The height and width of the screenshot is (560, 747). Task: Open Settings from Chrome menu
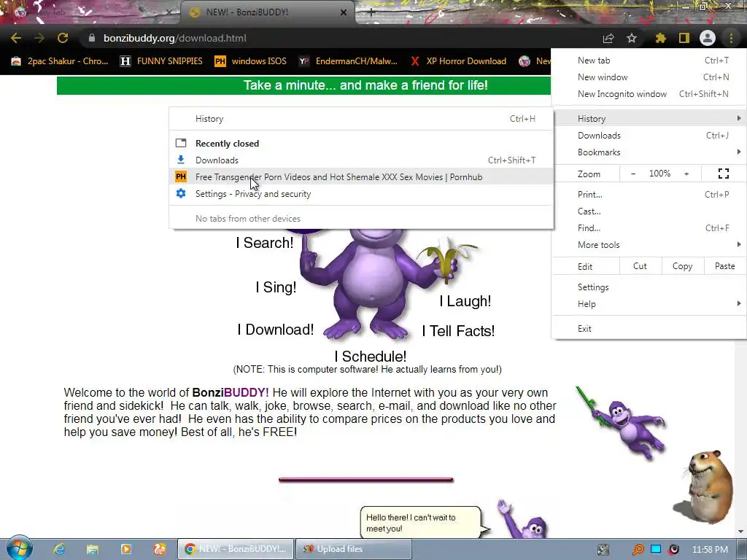(x=649, y=287)
